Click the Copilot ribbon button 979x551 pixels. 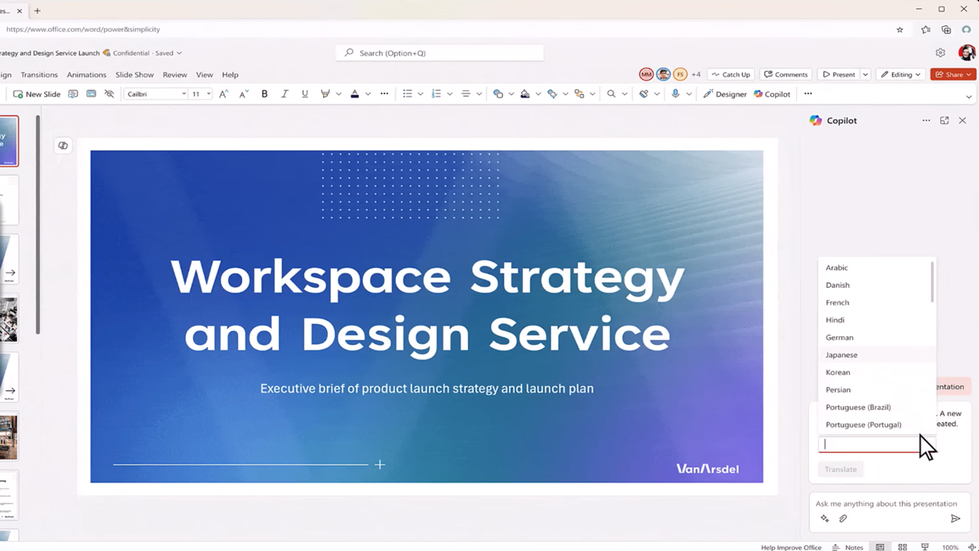tap(772, 94)
